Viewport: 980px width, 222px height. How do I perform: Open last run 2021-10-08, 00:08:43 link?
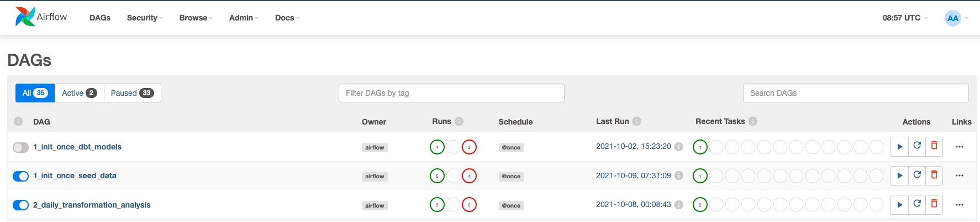click(x=633, y=204)
